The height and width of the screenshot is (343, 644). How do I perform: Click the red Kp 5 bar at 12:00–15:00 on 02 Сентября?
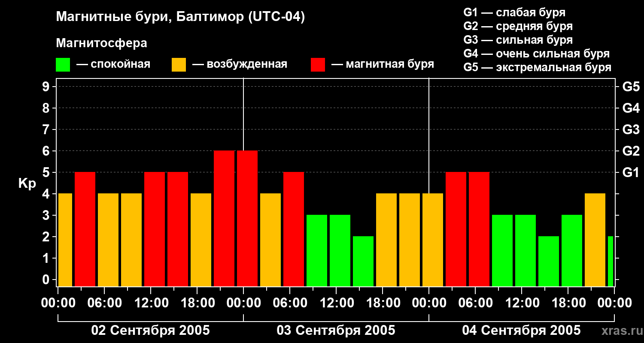155,229
